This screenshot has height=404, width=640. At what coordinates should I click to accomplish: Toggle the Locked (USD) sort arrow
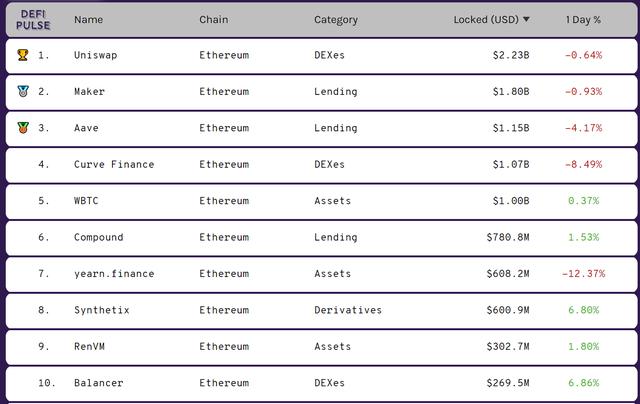pos(526,19)
